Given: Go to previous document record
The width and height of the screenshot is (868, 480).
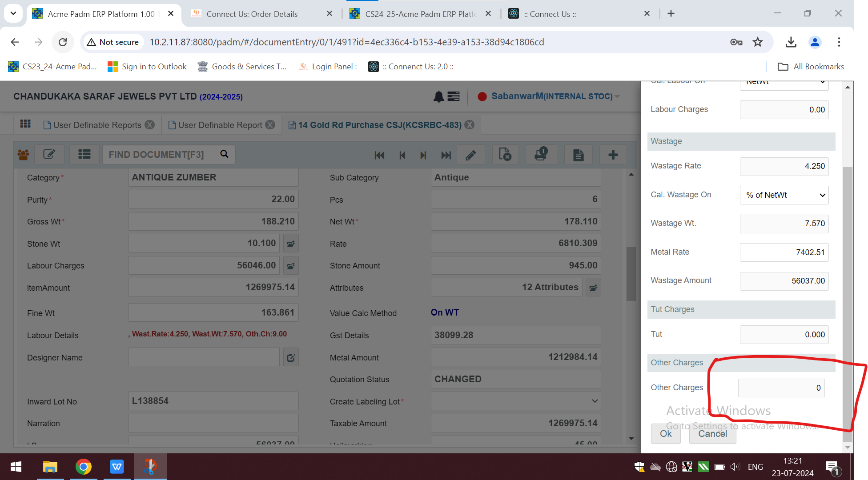Looking at the screenshot, I should [402, 155].
